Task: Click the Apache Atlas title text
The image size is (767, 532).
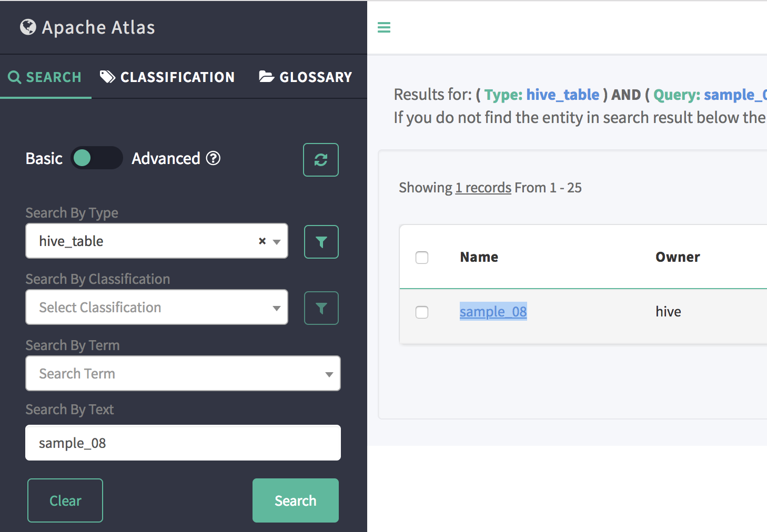Action: pos(98,27)
